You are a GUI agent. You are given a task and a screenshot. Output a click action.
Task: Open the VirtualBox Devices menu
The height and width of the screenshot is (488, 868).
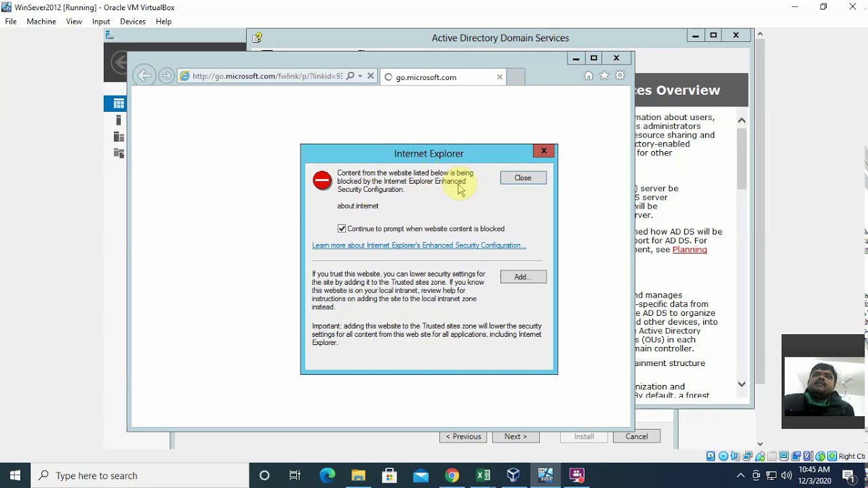[x=133, y=22]
